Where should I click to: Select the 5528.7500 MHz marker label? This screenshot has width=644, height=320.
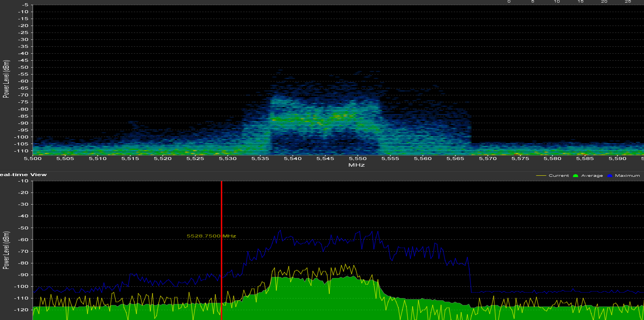(211, 236)
